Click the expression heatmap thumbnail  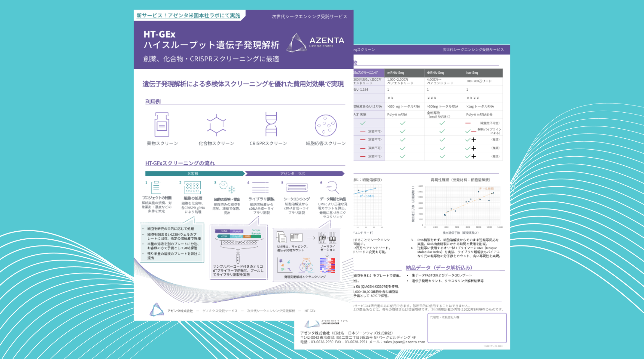tap(327, 266)
